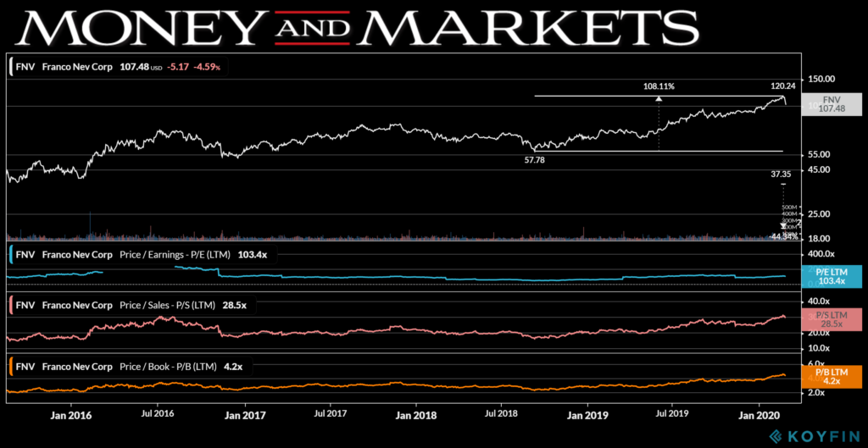The height and width of the screenshot is (448, 868).
Task: Select the FNV price legend showing 107.48 USD
Action: pos(119,67)
